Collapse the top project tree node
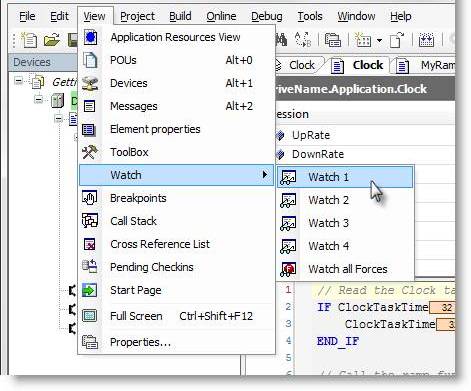Screen dimensions: 471x391 (x=19, y=81)
